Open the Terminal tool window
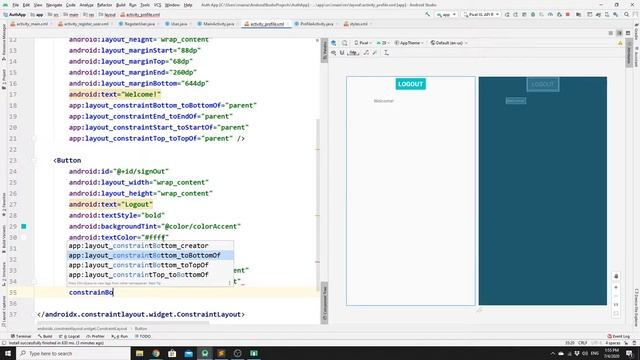Screen dimensions: 640x360 tap(21, 336)
